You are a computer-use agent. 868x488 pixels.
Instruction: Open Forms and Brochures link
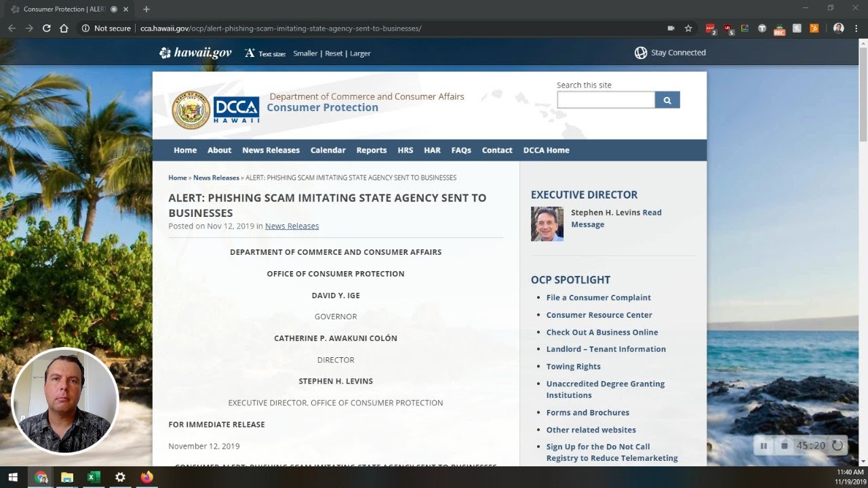coord(588,413)
